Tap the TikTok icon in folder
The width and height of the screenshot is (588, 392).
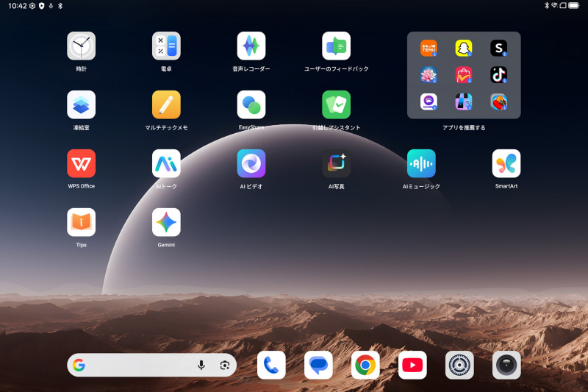(x=499, y=75)
